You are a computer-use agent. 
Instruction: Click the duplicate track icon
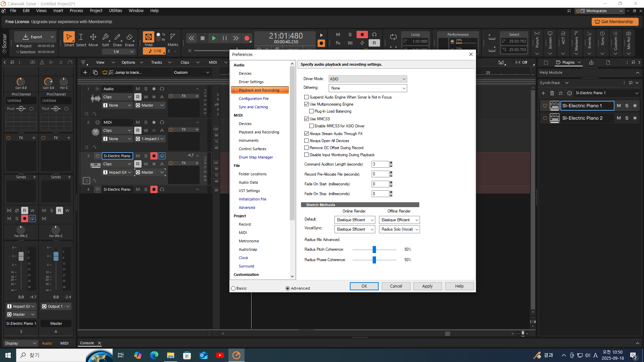point(95,72)
